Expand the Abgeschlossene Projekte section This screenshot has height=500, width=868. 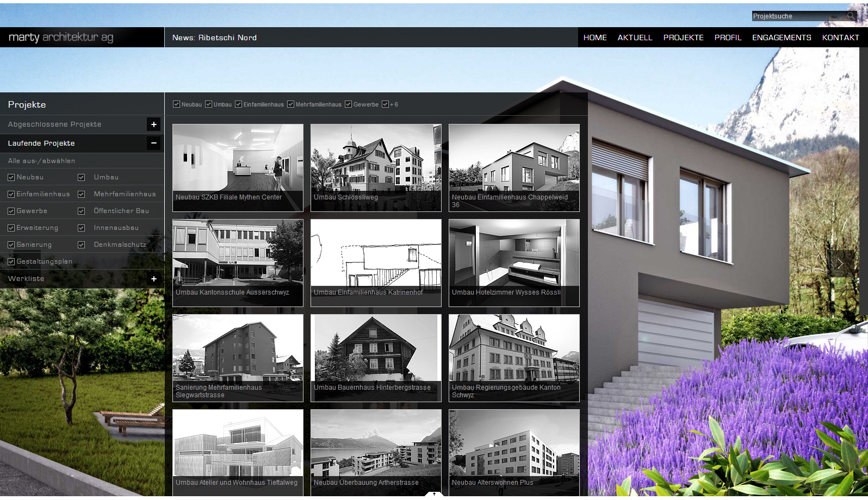tap(153, 124)
